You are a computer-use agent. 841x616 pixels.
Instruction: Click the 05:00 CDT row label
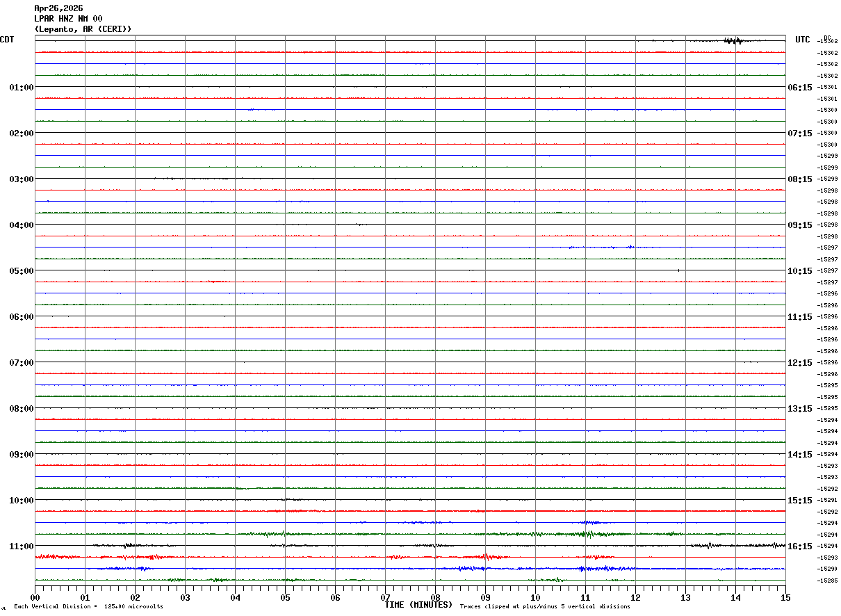pyautogui.click(x=21, y=271)
